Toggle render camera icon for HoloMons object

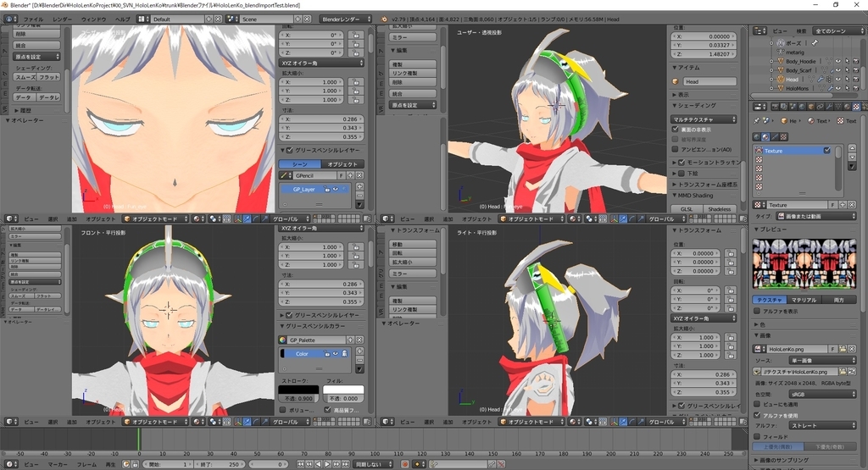point(856,88)
